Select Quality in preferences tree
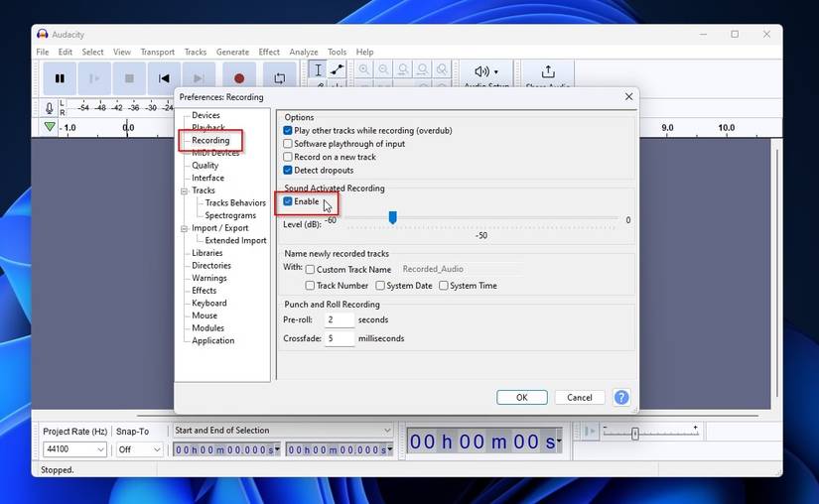Screen dimensions: 819x504 [205, 166]
